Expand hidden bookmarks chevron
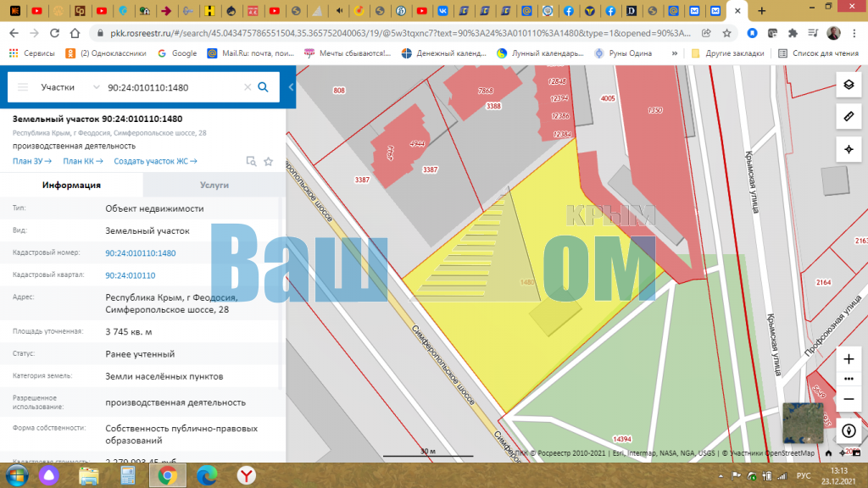Viewport: 868px width, 488px height. pyautogui.click(x=674, y=53)
